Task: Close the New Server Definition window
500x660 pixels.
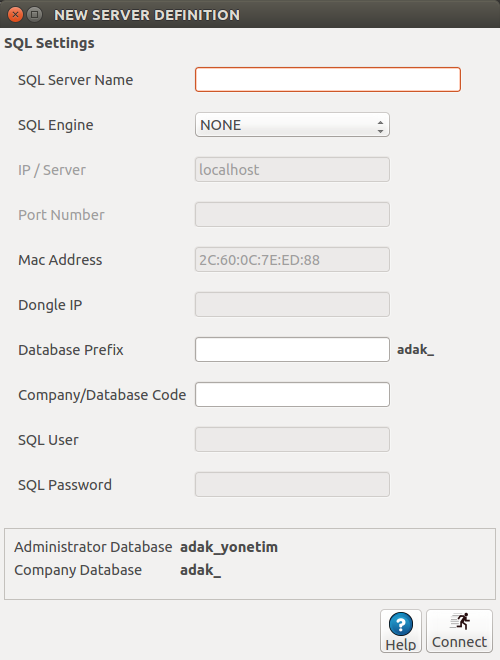Action: tap(16, 15)
